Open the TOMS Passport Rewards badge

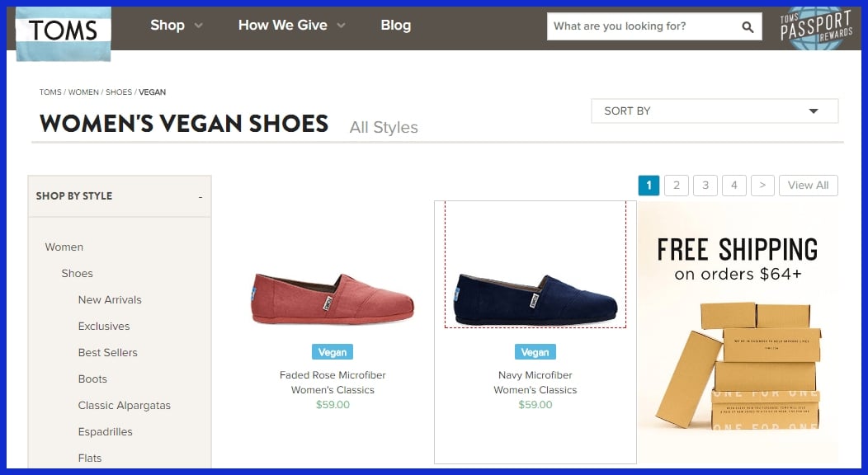[815, 26]
